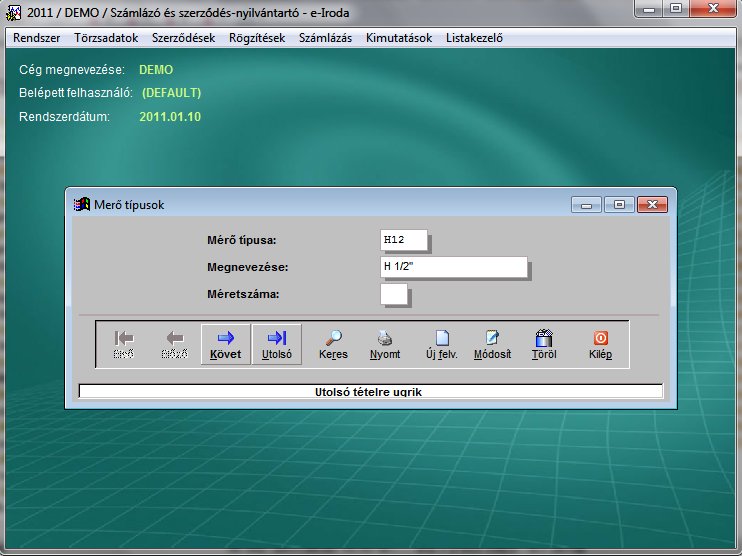Open search with the Keres magnifier

[x=333, y=344]
